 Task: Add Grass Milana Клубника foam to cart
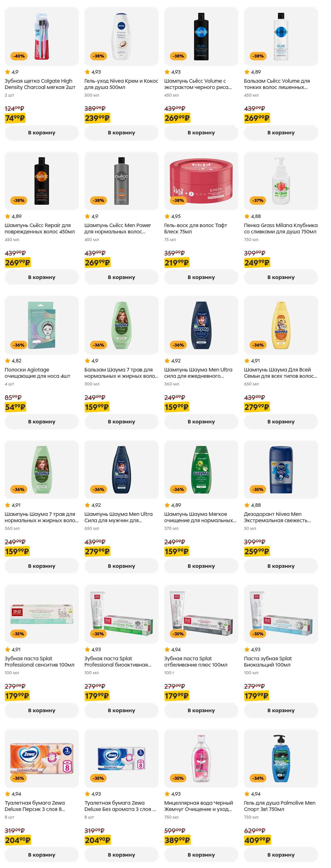pyautogui.click(x=281, y=277)
